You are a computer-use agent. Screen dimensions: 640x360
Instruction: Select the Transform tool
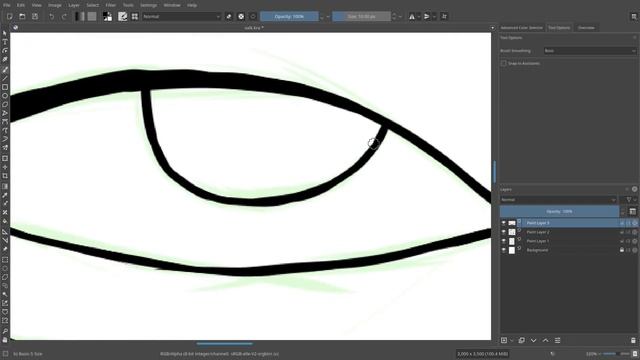click(x=5, y=158)
